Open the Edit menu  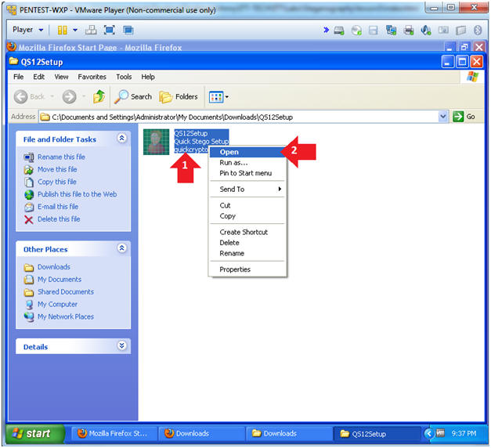[39, 77]
